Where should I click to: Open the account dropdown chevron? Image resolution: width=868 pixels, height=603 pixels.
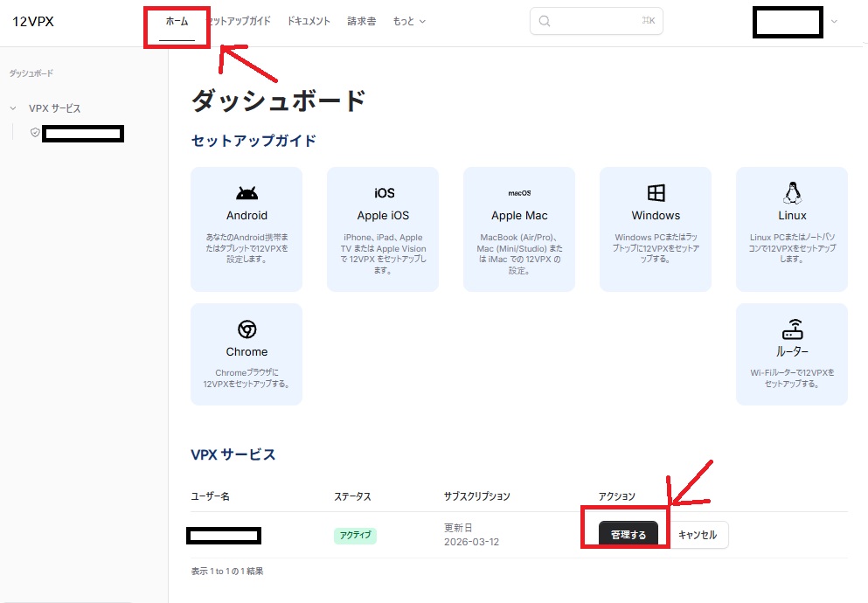tap(834, 22)
